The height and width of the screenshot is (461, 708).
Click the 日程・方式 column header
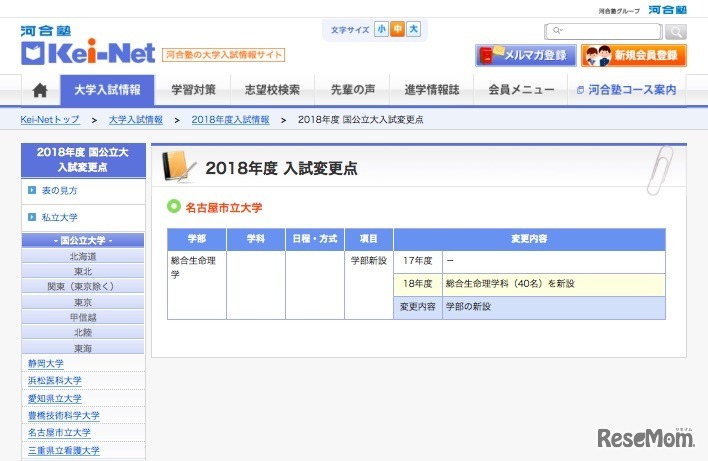315,239
